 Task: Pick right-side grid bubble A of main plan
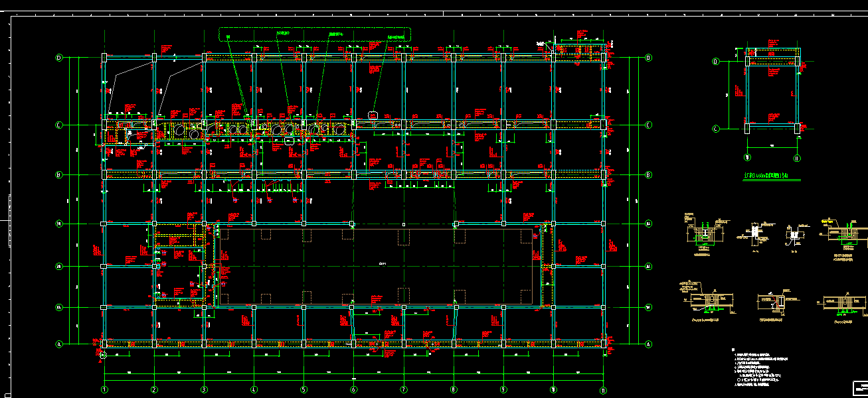point(648,344)
